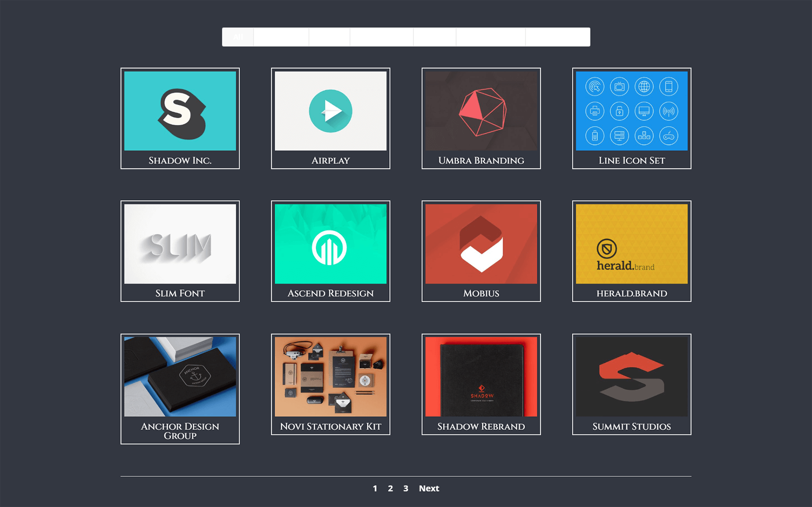This screenshot has width=812, height=507.
Task: Select the All filter tab
Action: tap(238, 37)
